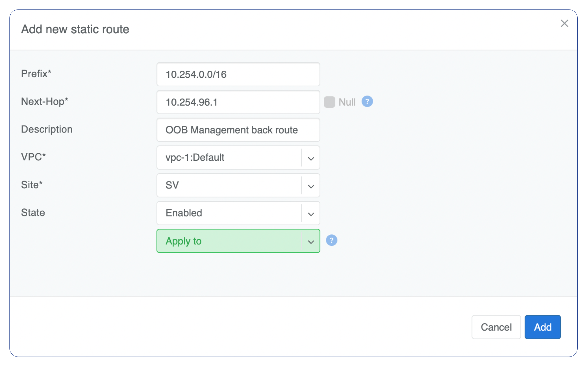Viewport: 588px width, 367px height.
Task: Expand the State dropdown arrow
Action: click(311, 214)
